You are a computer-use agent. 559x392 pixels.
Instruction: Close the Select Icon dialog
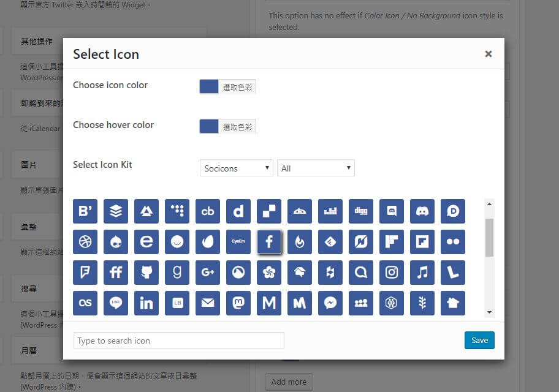point(489,54)
